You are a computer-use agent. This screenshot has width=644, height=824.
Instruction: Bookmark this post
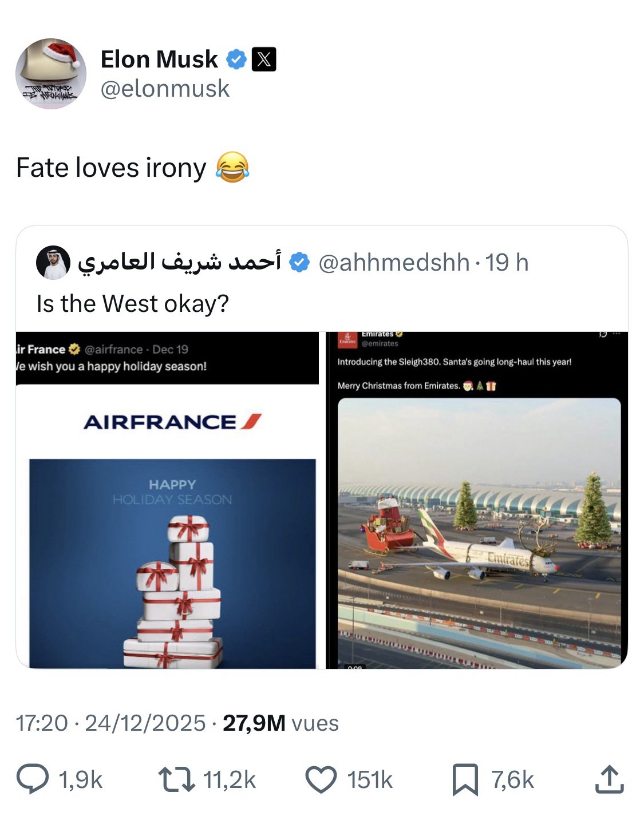click(465, 779)
